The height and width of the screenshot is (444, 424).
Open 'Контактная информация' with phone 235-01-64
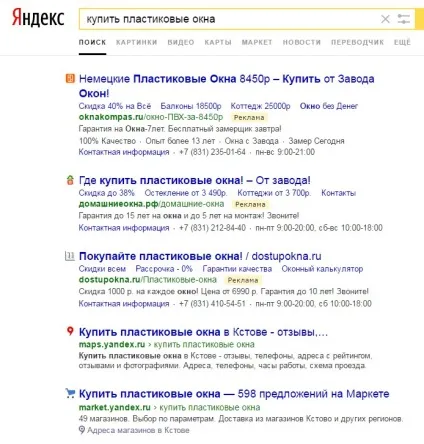pos(124,152)
